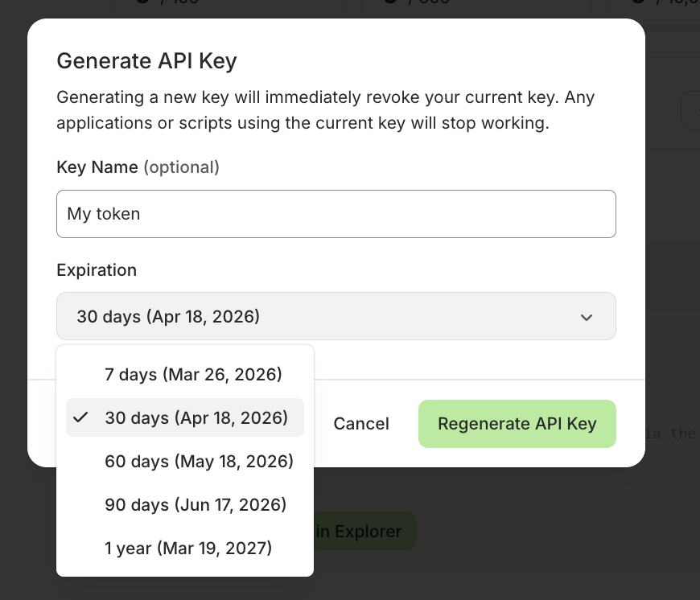Click the Generate API Key dialog title
Screen dimensions: 700x600
146,61
